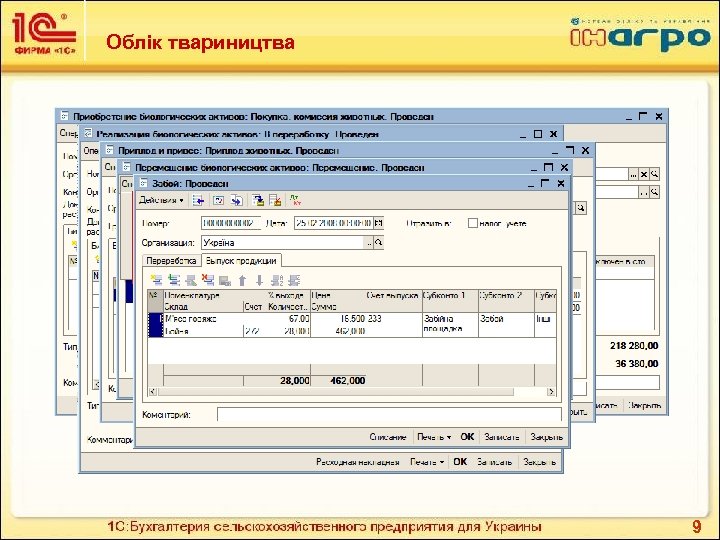Click OK in the Реализация window
This screenshot has height=540, width=720.
460,461
